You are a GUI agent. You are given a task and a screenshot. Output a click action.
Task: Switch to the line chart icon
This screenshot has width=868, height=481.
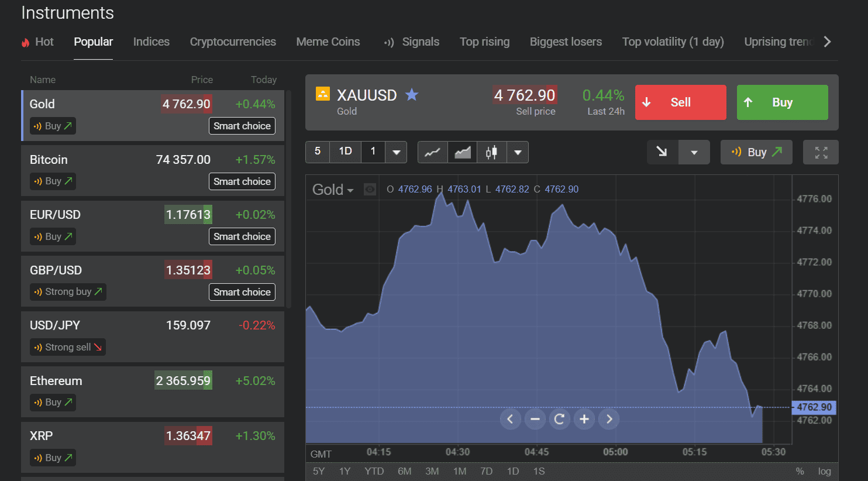click(x=432, y=152)
